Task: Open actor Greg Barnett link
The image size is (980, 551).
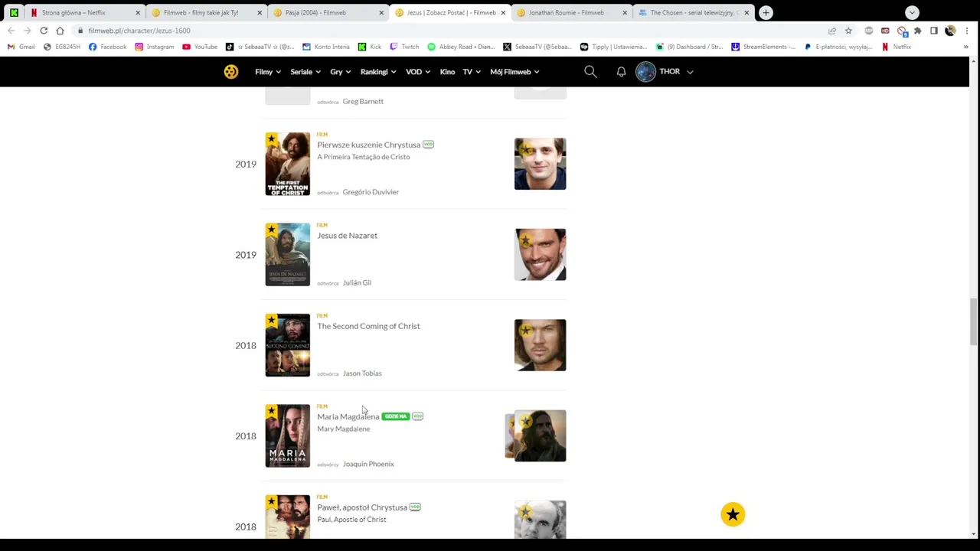Action: [363, 101]
